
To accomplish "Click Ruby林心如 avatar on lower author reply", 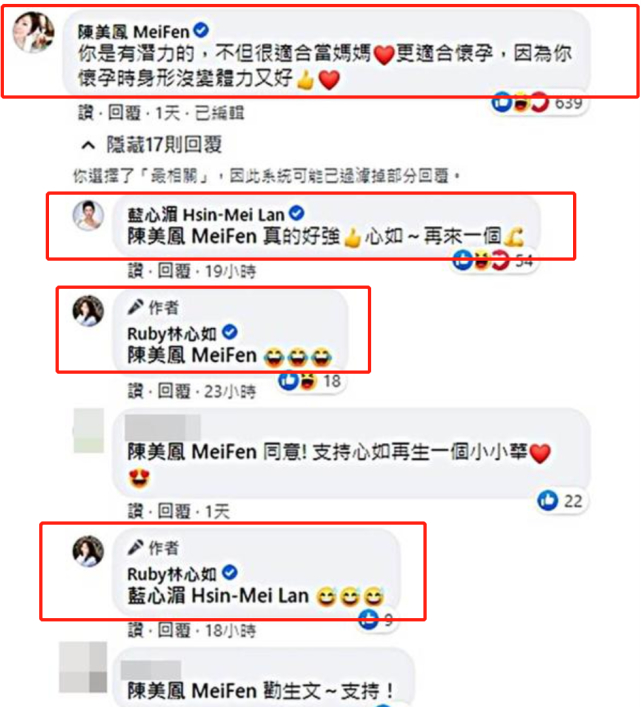I will [x=88, y=551].
